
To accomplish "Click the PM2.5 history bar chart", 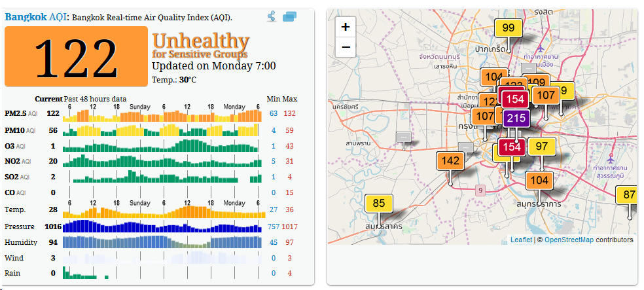I will pyautogui.click(x=163, y=115).
